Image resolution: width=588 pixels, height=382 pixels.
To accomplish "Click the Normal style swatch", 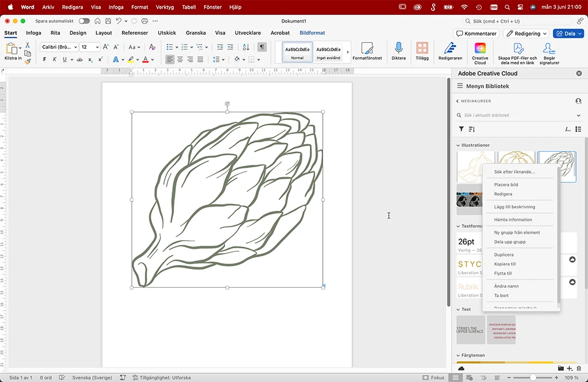I will coord(297,52).
